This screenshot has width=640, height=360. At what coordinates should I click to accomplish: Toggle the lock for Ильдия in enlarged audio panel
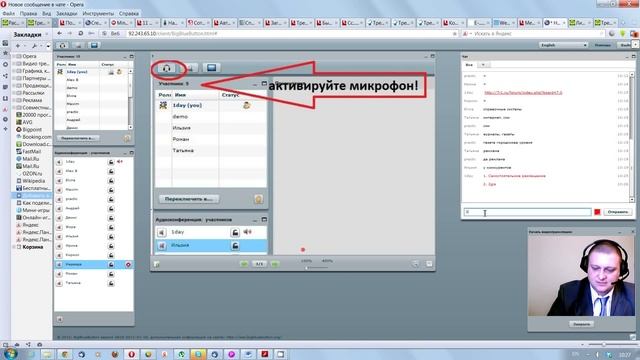pos(235,245)
